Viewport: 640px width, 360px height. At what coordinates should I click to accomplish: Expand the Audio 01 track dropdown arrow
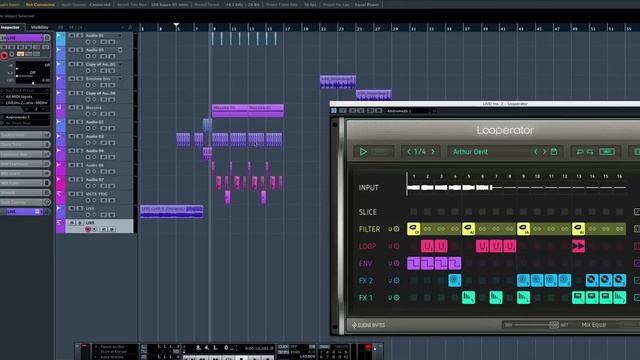(120, 36)
